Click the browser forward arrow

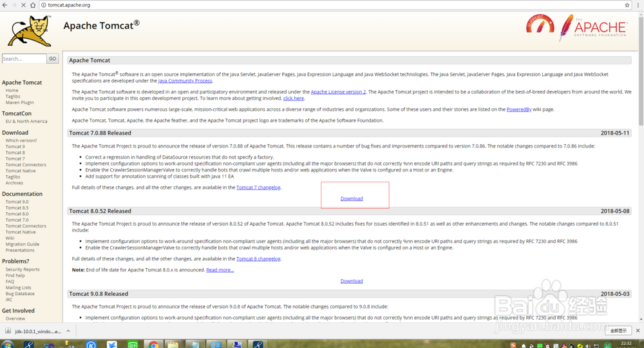click(14, 5)
